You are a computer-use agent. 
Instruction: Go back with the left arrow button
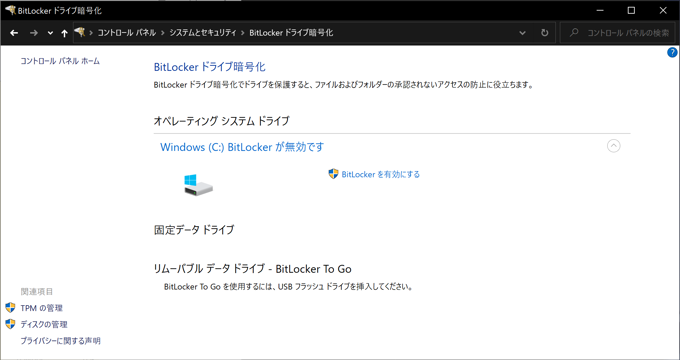(14, 33)
